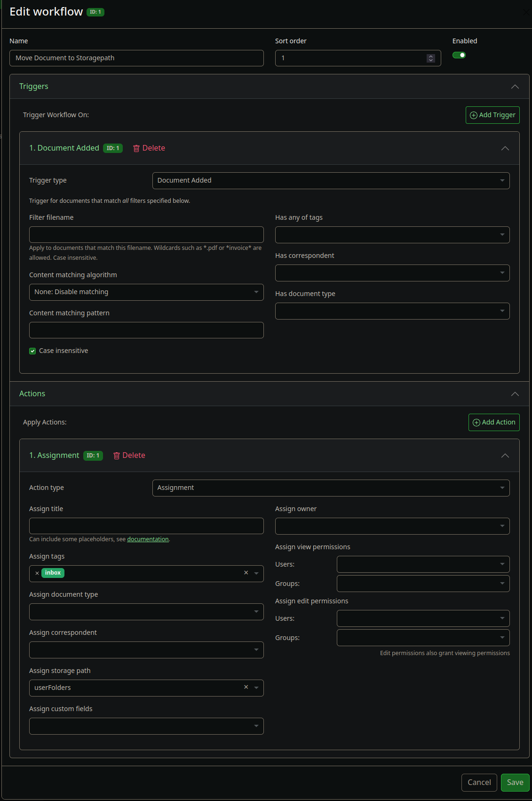
Task: Click the Add Action button
Action: click(494, 423)
